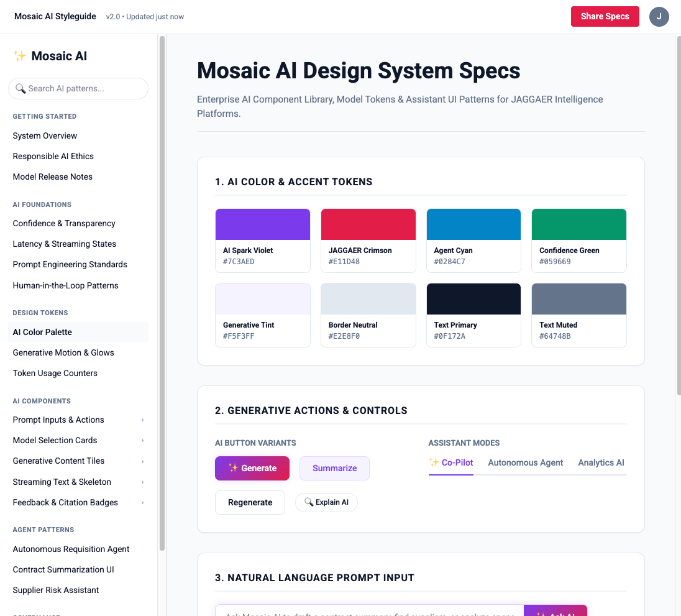The image size is (681, 616).
Task: Expand Model Selection Cards chevron
Action: click(x=142, y=441)
